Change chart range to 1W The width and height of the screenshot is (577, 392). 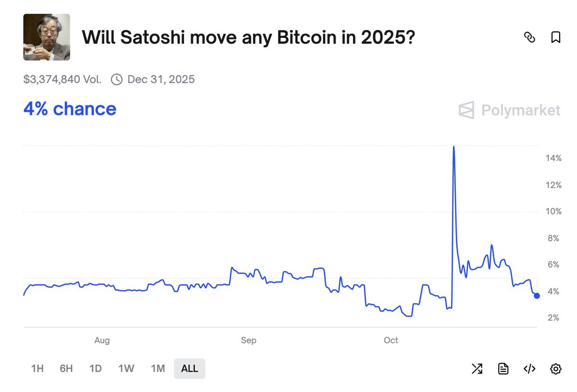[126, 368]
